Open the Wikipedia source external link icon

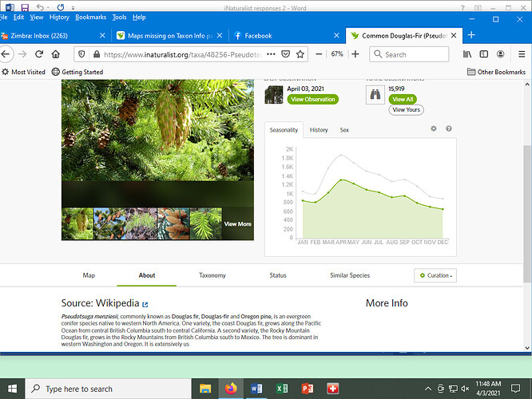coord(145,304)
